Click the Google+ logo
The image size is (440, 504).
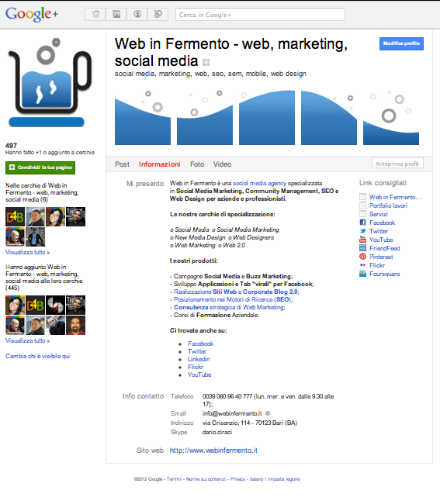pyautogui.click(x=32, y=14)
